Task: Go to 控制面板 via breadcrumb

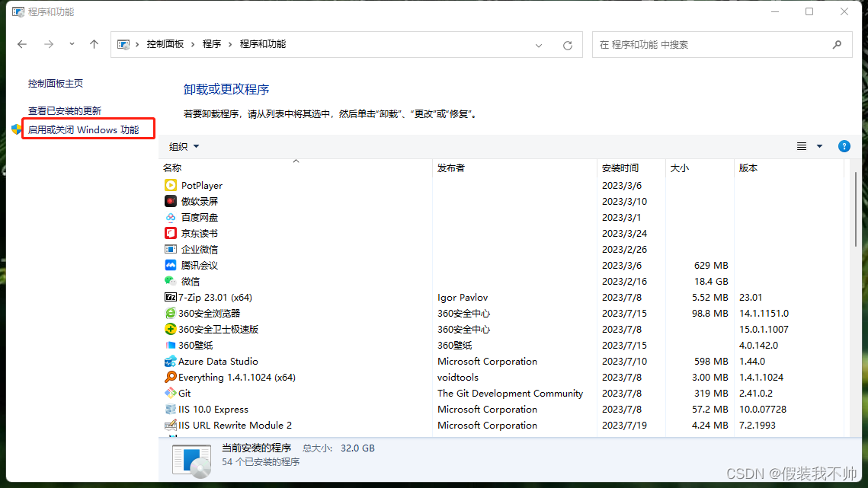Action: tap(165, 44)
